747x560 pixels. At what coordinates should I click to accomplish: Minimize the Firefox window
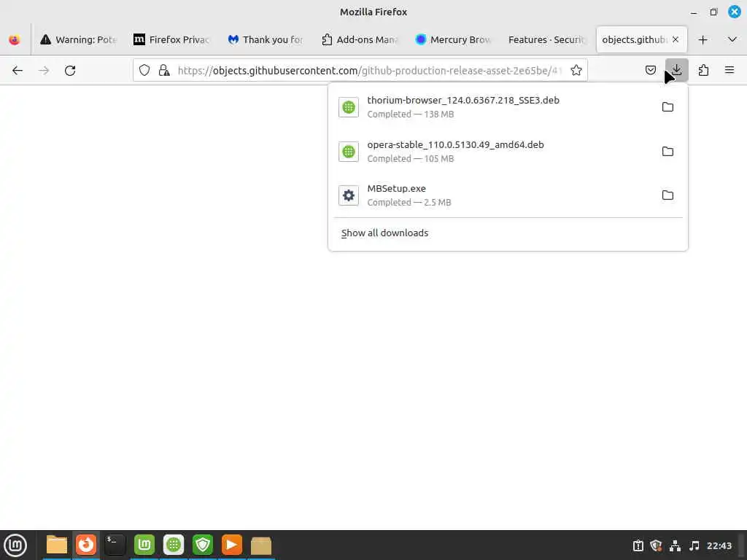pos(694,12)
